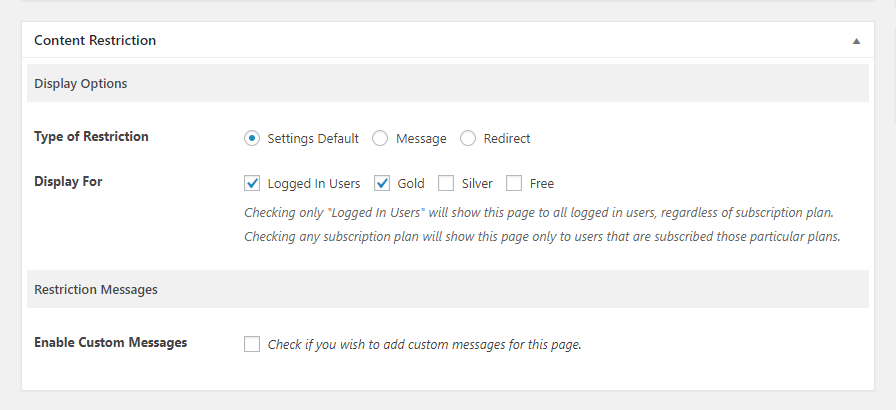Tick the Free plan checkbox

tap(514, 183)
